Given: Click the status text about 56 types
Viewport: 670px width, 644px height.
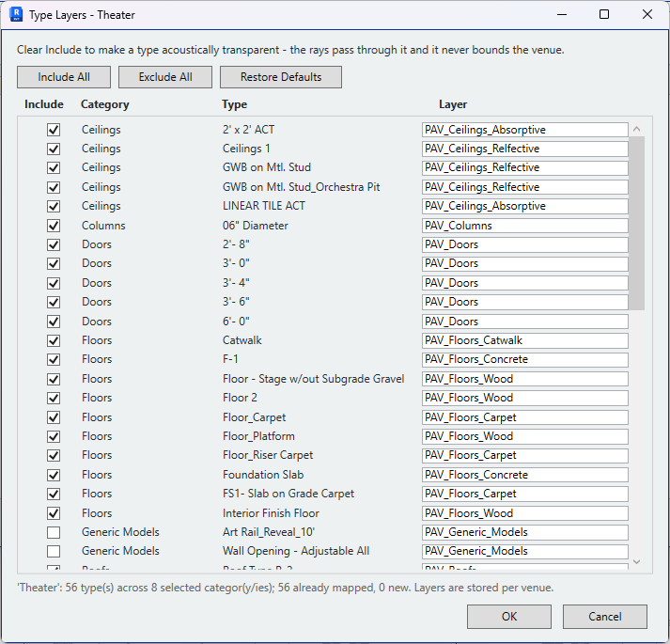Looking at the screenshot, I should pos(285,588).
